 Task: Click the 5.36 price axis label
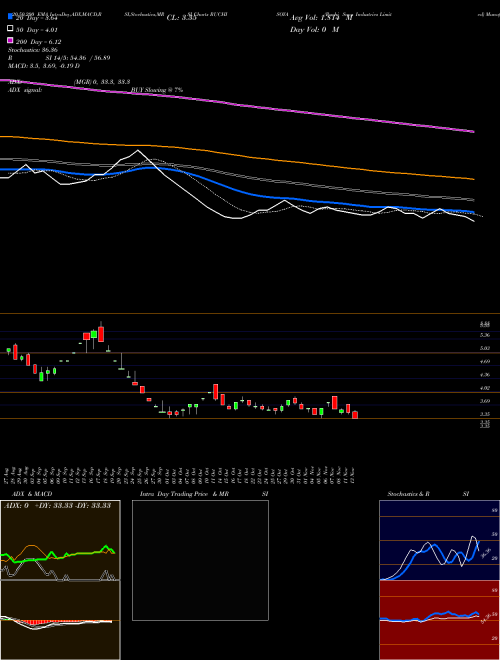coord(484,335)
